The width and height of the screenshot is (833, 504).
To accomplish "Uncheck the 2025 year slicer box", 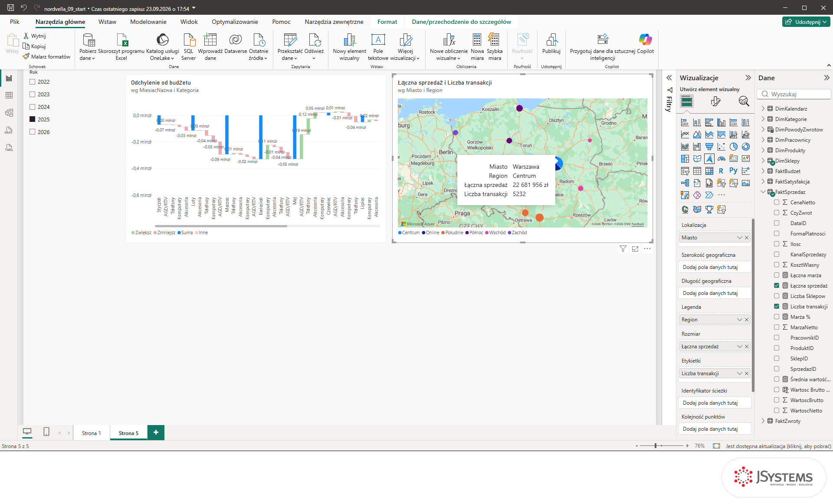I will [x=32, y=119].
